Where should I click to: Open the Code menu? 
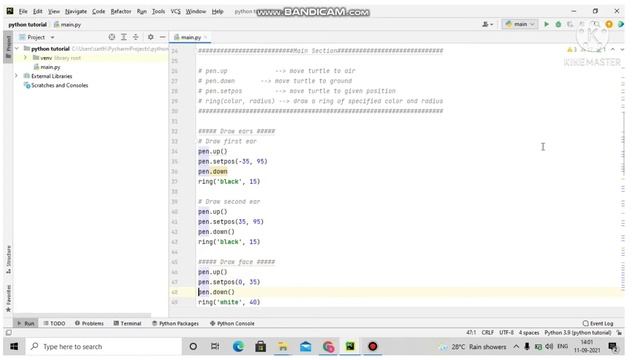(98, 11)
